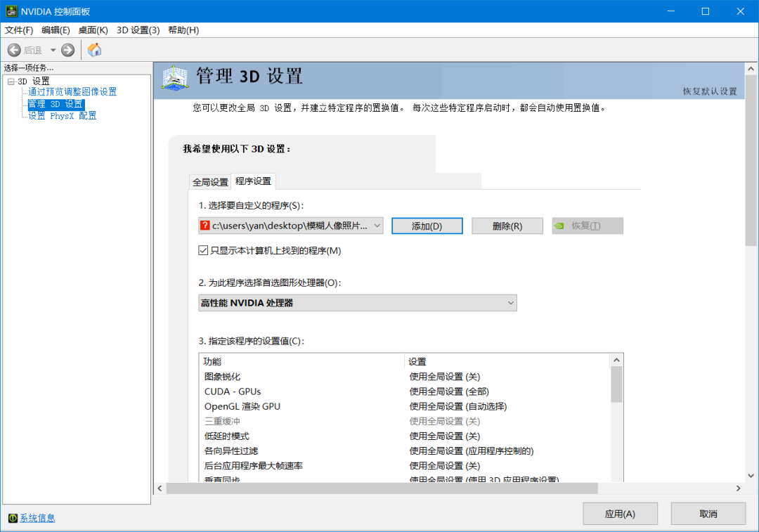The image size is (759, 532).
Task: Select 通过预览调整图像设置 in task tree
Action: tap(72, 91)
